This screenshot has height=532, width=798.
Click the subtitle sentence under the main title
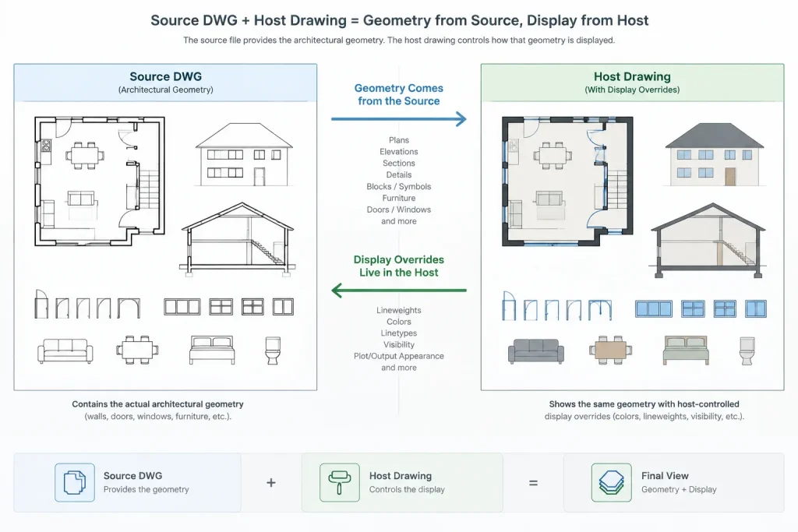tap(399, 41)
